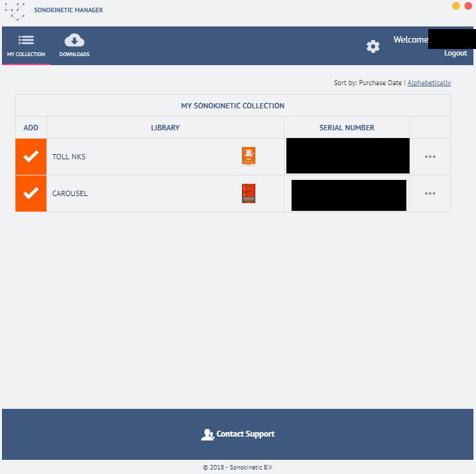Toggle the checkmark for CAROUSEL
The width and height of the screenshot is (476, 474).
pos(31,193)
